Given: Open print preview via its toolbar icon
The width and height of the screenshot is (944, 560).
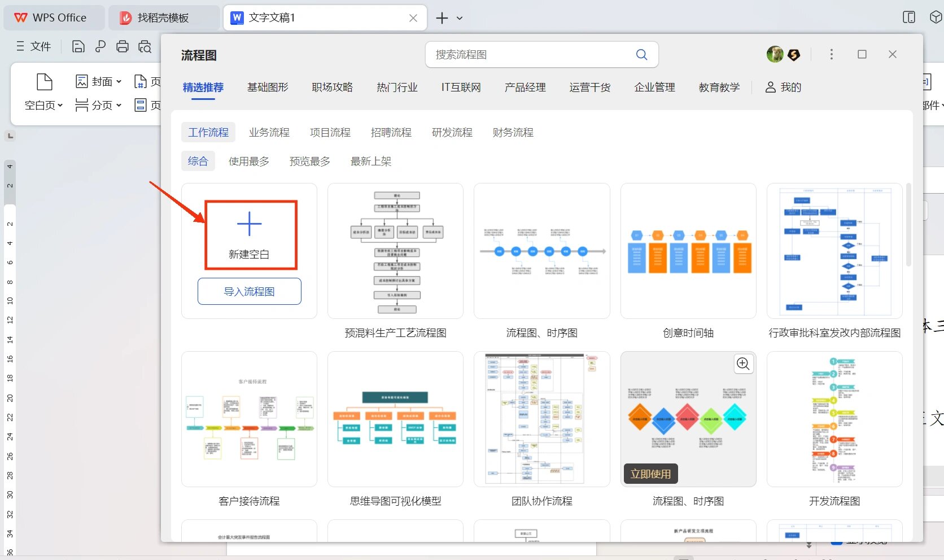Looking at the screenshot, I should [145, 46].
